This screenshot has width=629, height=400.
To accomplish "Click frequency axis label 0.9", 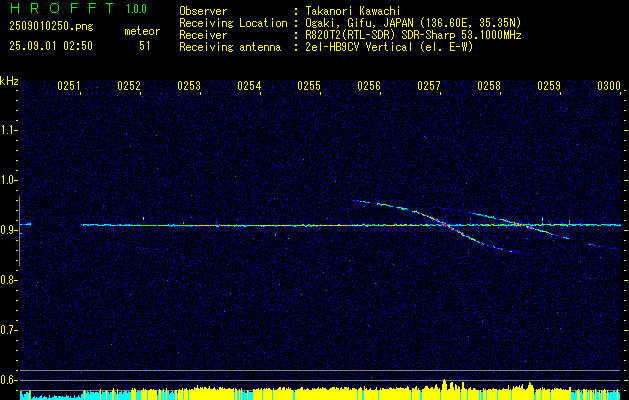I will pos(8,230).
